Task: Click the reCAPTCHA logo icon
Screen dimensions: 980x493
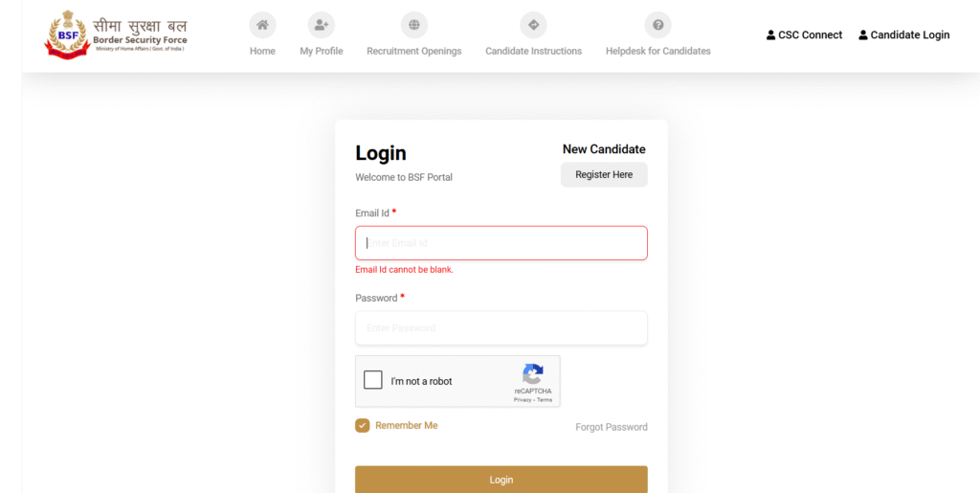Action: pos(533,373)
